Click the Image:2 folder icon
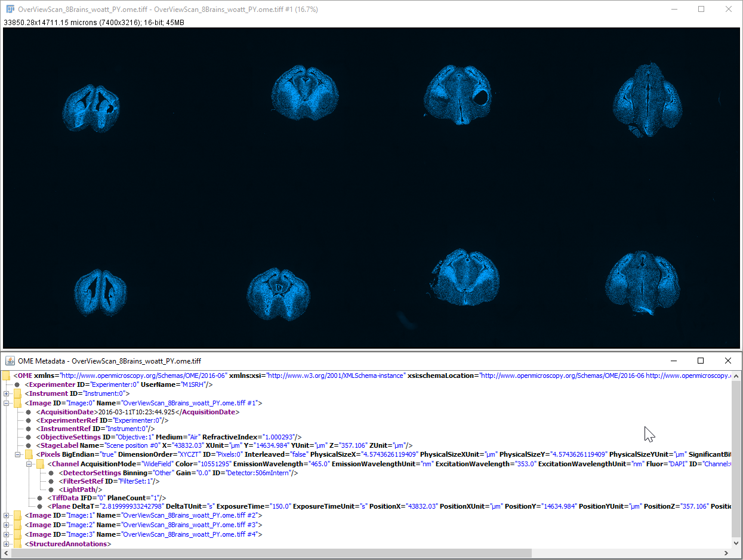The height and width of the screenshot is (560, 743). pyautogui.click(x=17, y=525)
